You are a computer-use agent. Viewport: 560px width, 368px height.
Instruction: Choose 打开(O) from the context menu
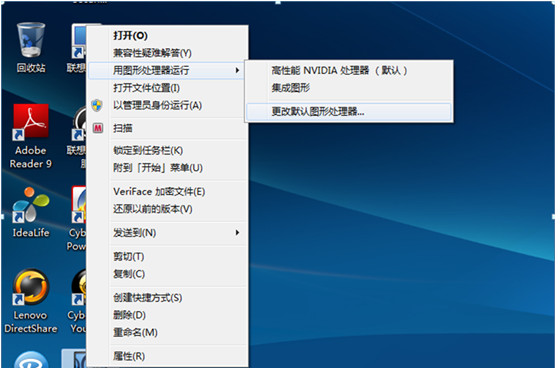pos(168,35)
